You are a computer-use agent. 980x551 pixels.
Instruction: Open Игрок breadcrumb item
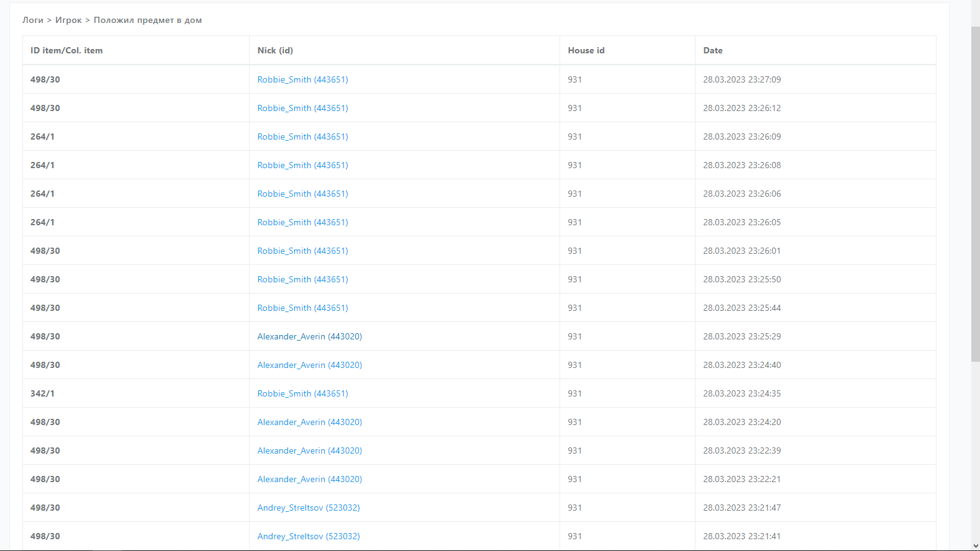tap(68, 20)
